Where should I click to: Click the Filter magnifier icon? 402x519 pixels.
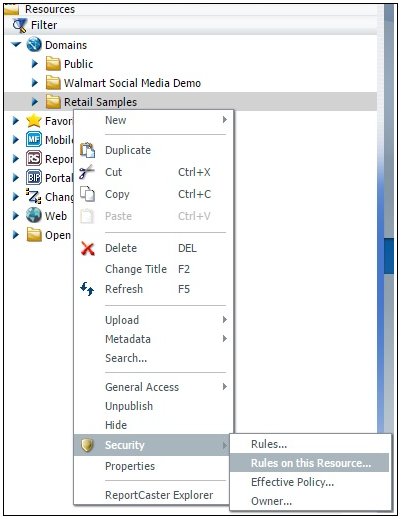tap(19, 25)
